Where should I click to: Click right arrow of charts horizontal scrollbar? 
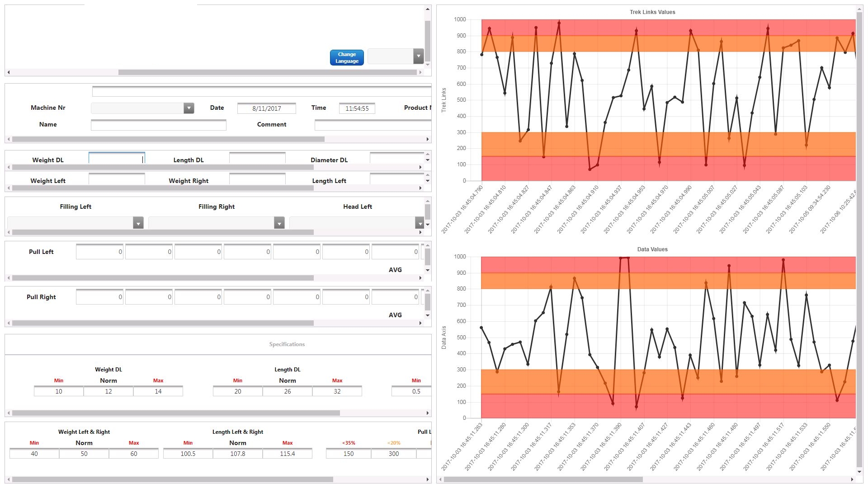[x=853, y=479]
